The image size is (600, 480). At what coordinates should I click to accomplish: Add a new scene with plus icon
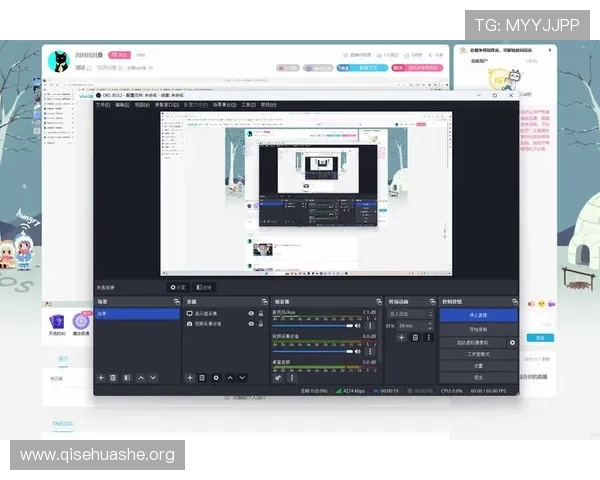point(101,377)
